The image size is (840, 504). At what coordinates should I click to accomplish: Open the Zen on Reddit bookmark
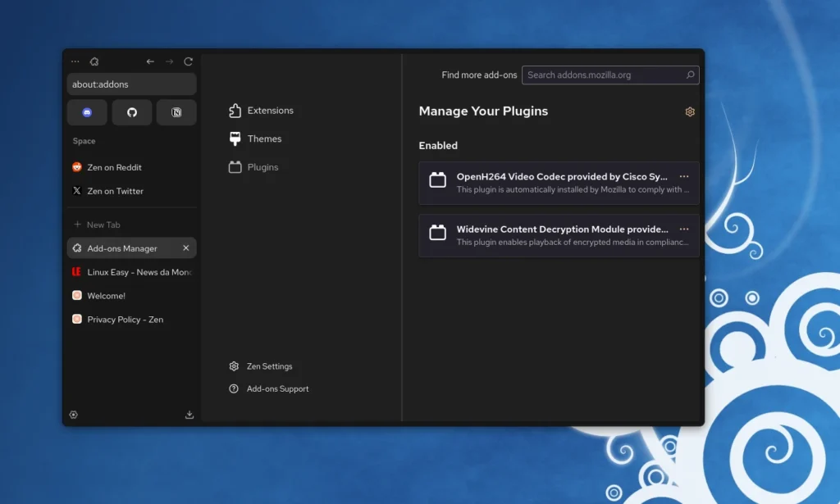[132, 167]
